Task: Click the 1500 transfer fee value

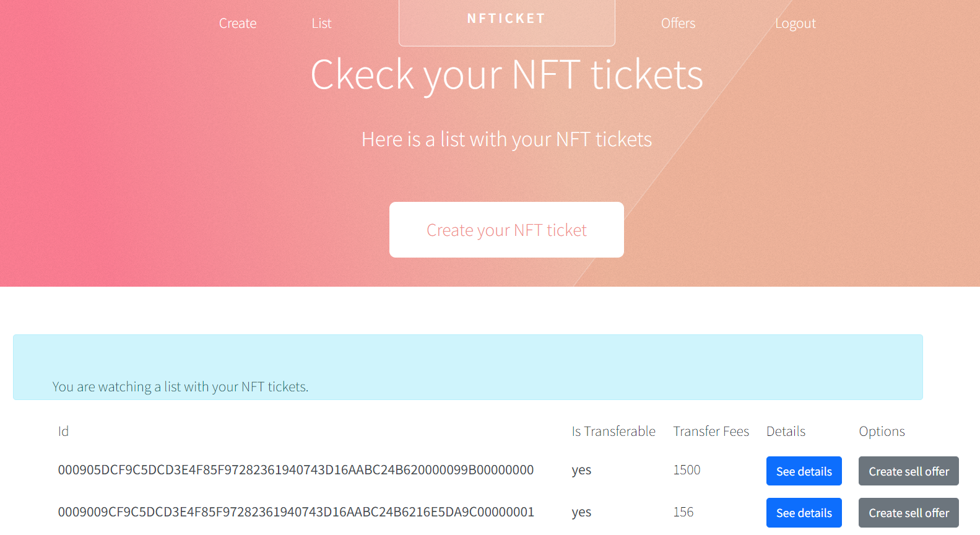Action: pyautogui.click(x=687, y=470)
